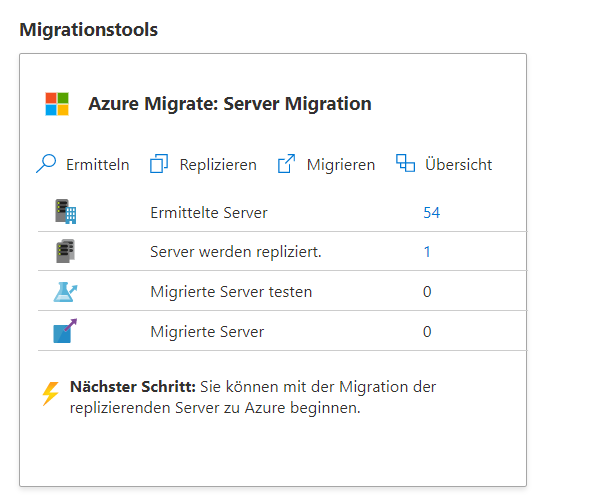Click the 'Azure Migrate: Server Migration' title
608x501 pixels.
tap(230, 104)
